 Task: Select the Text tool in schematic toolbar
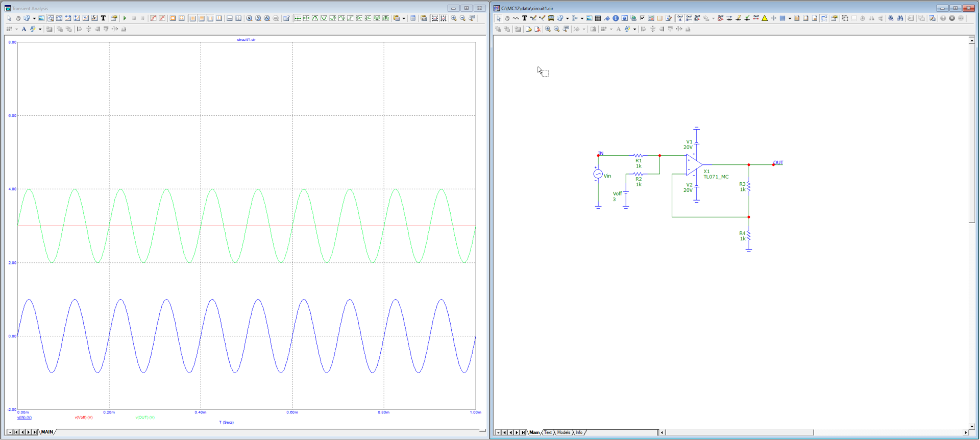524,18
